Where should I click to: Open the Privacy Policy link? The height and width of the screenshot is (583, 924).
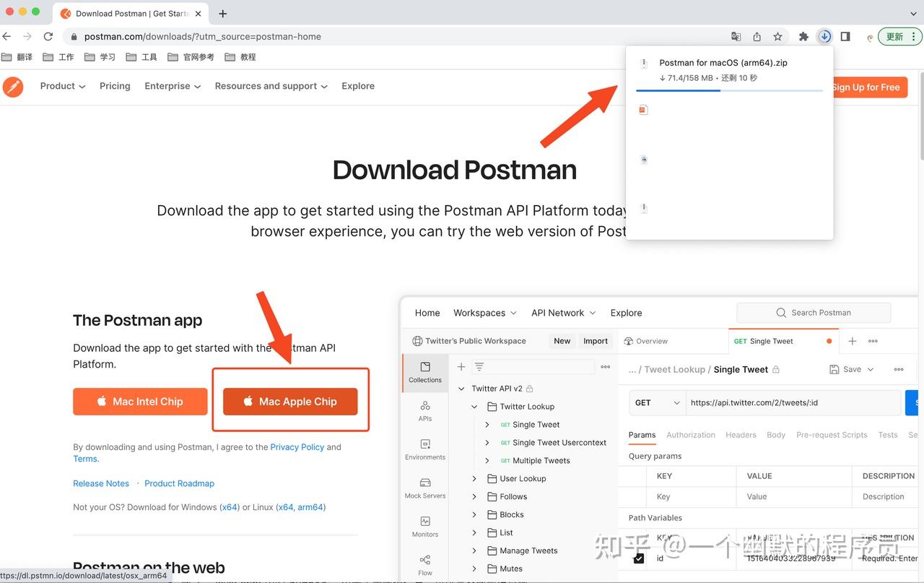point(297,446)
